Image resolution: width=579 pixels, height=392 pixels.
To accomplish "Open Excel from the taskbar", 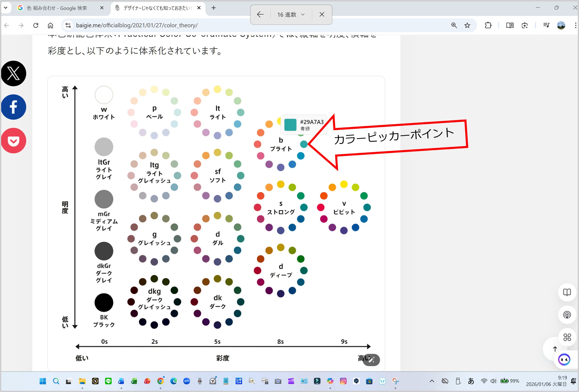I will [134, 381].
